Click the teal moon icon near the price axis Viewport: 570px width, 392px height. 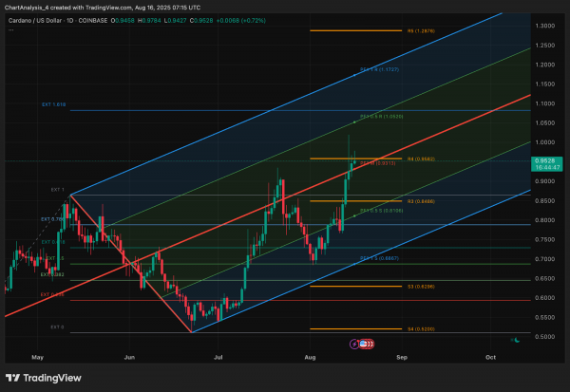[x=517, y=340]
